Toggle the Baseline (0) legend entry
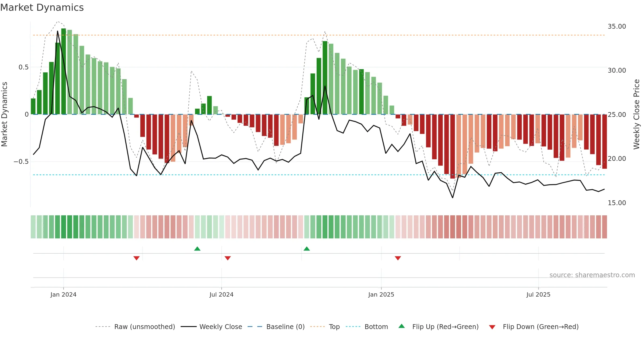The width and height of the screenshot is (644, 362). click(276, 327)
